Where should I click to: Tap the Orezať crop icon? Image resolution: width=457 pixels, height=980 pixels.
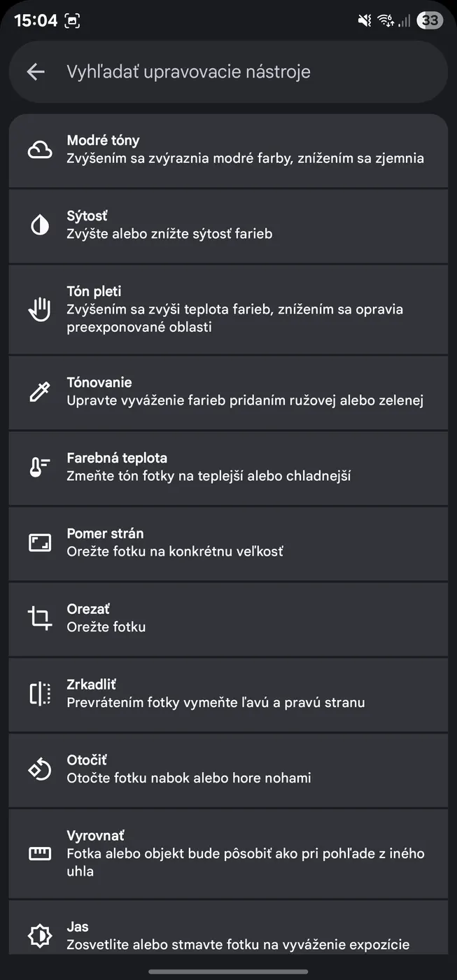click(40, 618)
